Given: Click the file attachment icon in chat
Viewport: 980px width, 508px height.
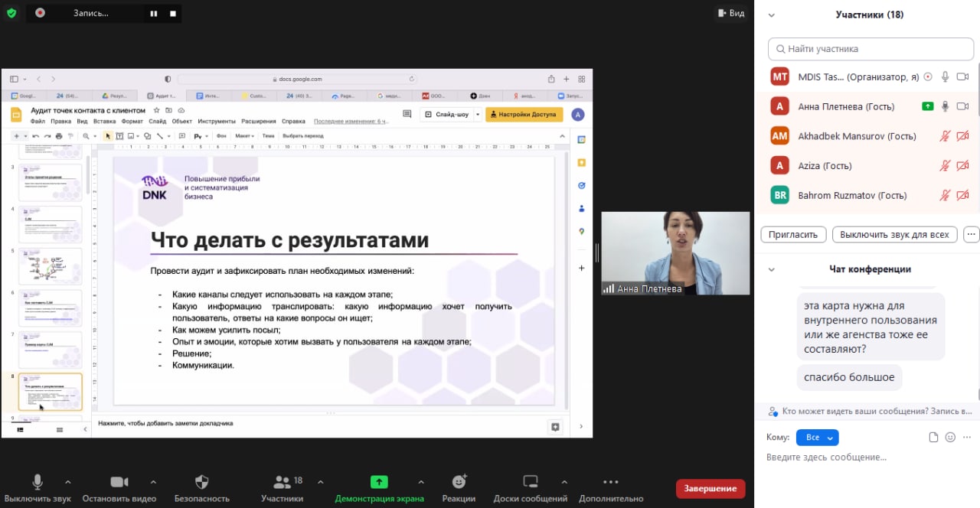Looking at the screenshot, I should click(x=933, y=438).
